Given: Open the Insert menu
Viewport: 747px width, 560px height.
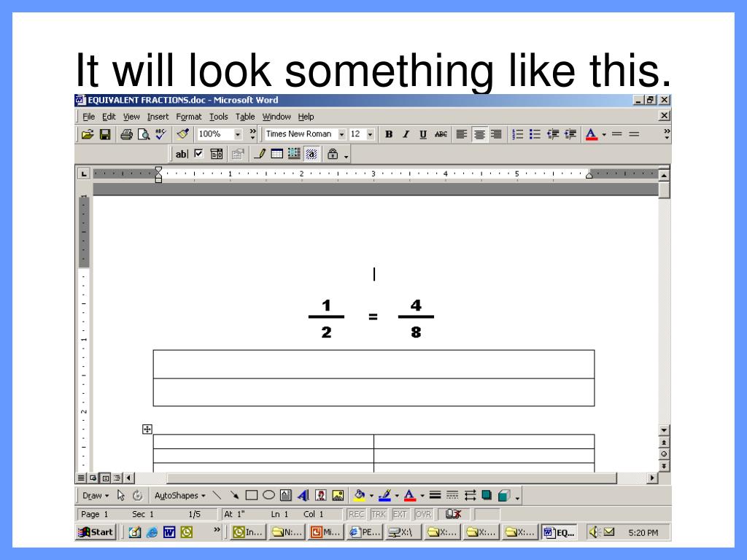Looking at the screenshot, I should click(x=158, y=117).
